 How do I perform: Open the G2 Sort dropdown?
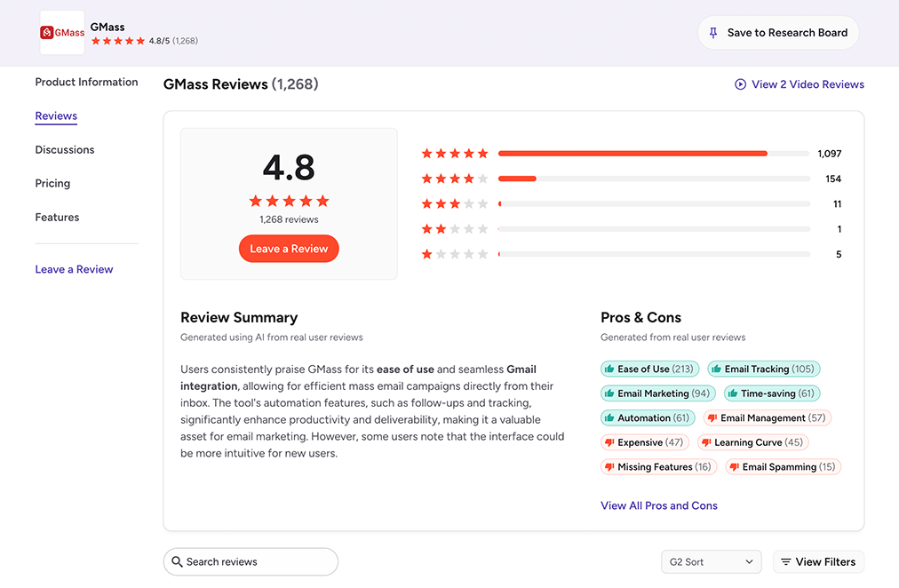[x=711, y=561]
